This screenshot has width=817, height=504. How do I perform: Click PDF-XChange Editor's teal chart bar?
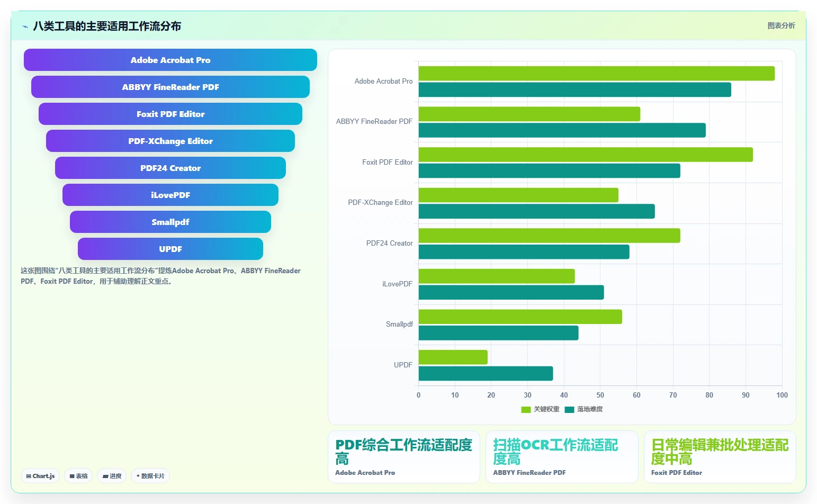[x=537, y=211]
